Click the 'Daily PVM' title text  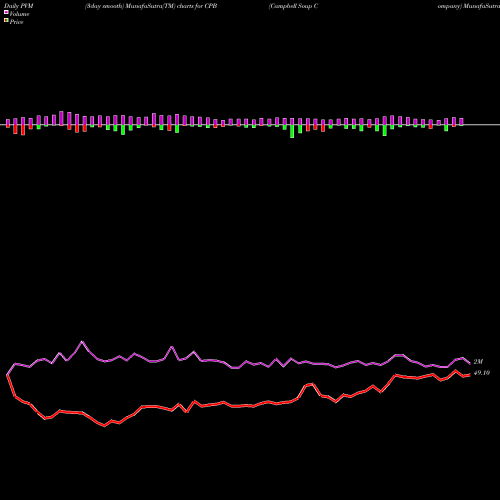(19, 6)
